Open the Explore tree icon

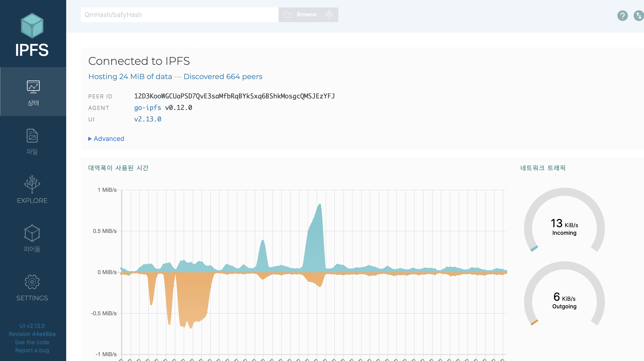pos(32,184)
